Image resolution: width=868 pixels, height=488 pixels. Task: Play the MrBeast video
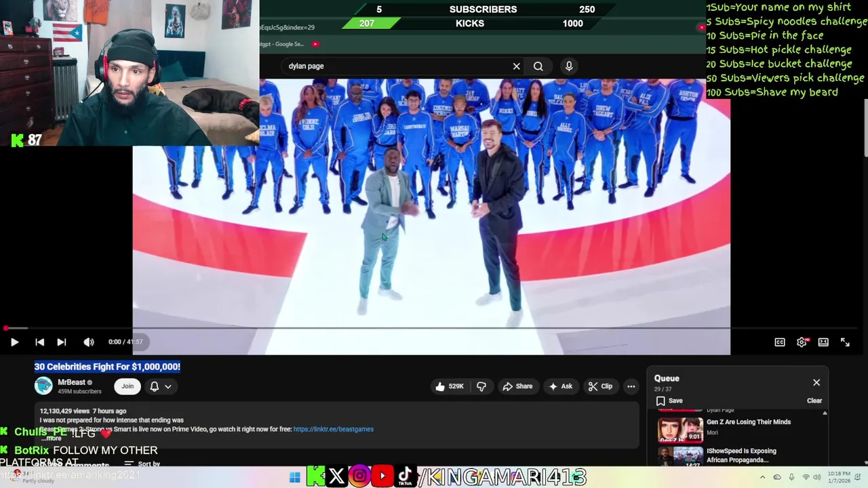pyautogui.click(x=14, y=342)
